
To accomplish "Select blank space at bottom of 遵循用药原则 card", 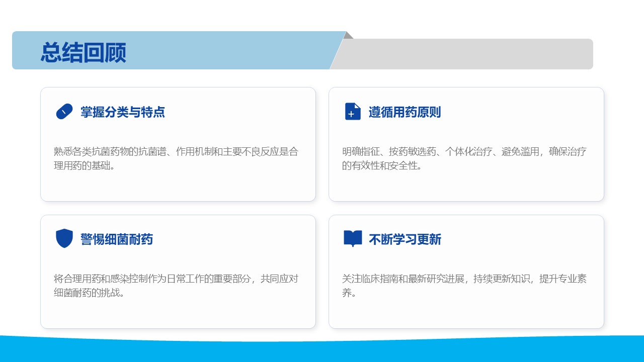I will point(466,188).
